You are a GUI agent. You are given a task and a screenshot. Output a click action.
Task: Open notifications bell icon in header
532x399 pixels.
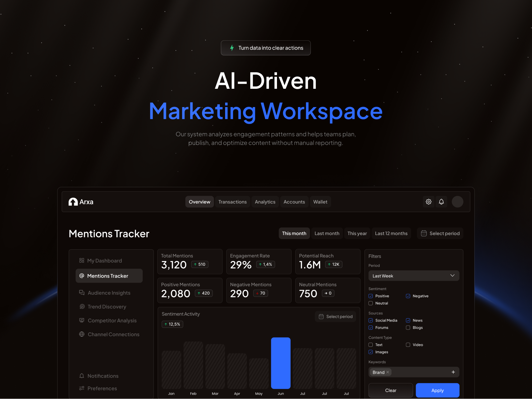441,202
